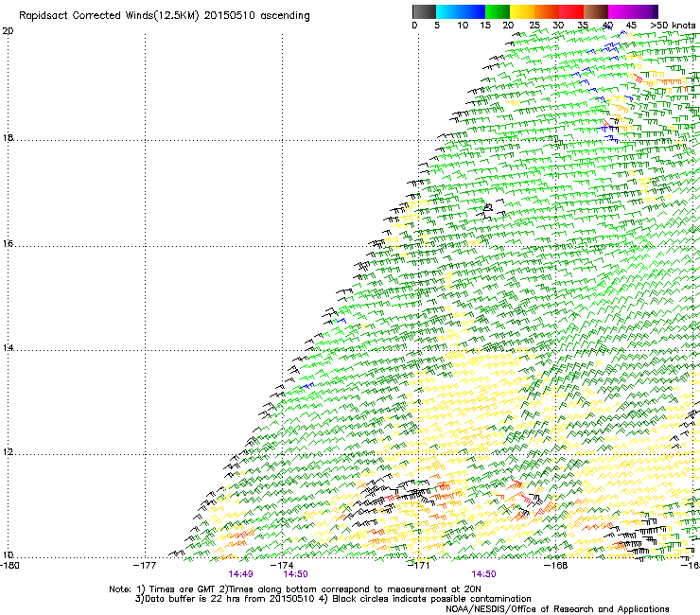Click the red 30-35 knots color segment
Image resolution: width=700 pixels, height=615 pixels.
[x=571, y=11]
